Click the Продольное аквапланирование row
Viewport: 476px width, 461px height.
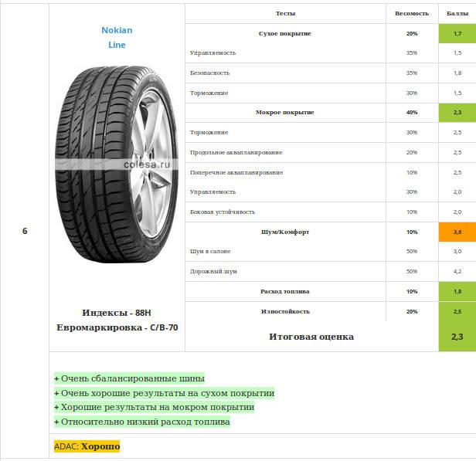(331, 152)
